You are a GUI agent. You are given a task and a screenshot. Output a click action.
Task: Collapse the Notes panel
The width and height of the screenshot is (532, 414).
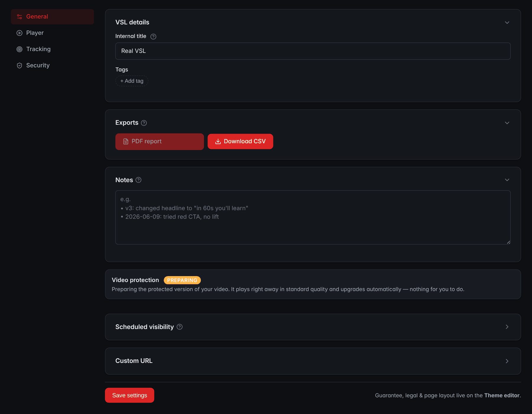pos(507,180)
